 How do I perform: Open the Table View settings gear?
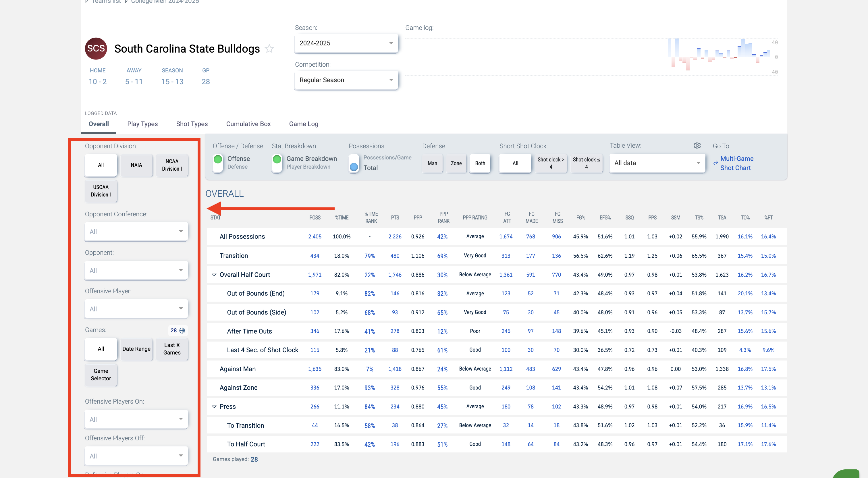[x=697, y=145]
